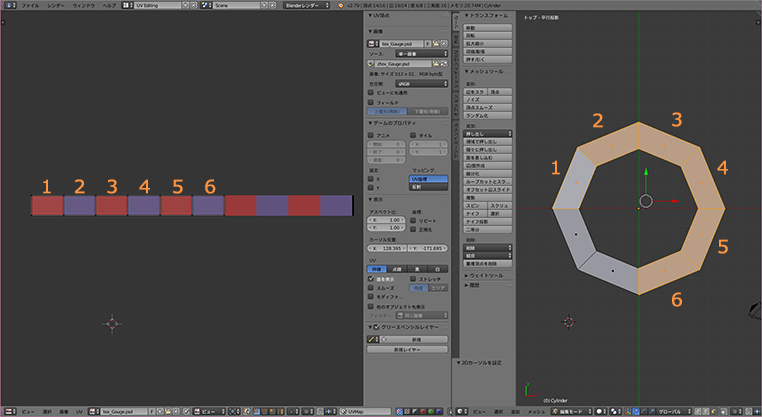Select 上優先 field order option

[x=387, y=111]
